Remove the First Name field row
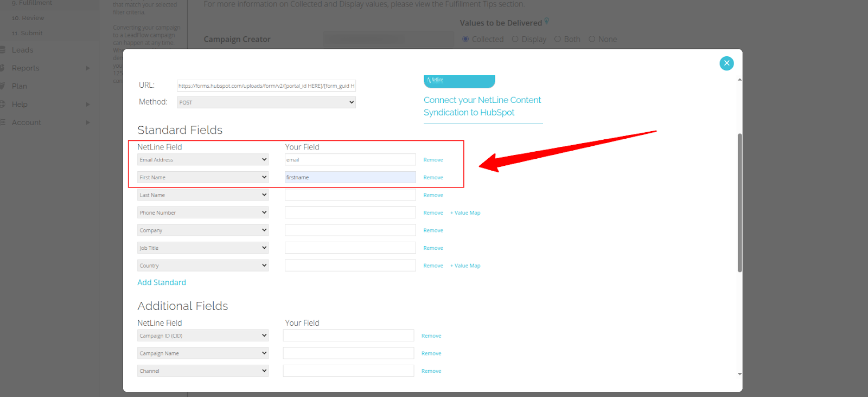This screenshot has height=401, width=868. point(433,178)
